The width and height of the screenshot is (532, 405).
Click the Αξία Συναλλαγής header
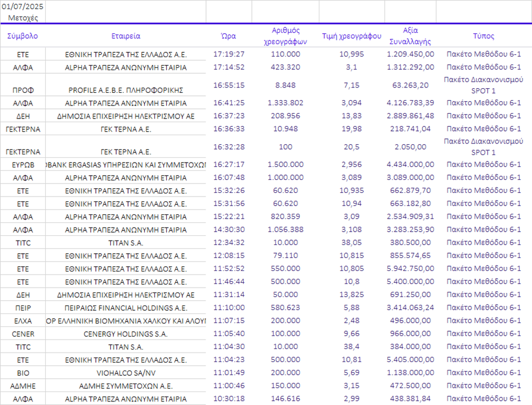click(x=410, y=36)
